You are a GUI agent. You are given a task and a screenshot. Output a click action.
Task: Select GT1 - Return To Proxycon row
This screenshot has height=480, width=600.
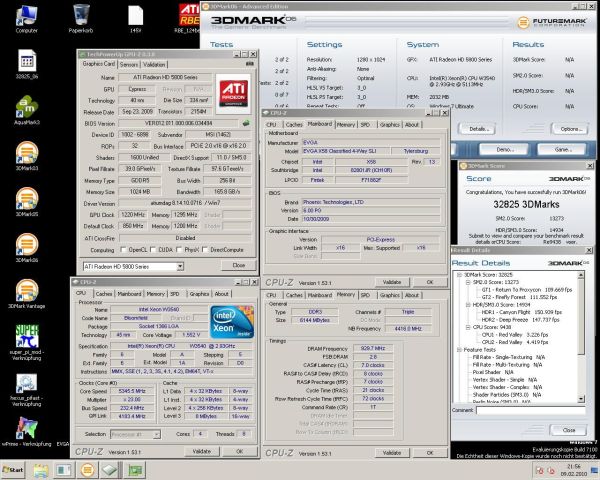click(527, 290)
